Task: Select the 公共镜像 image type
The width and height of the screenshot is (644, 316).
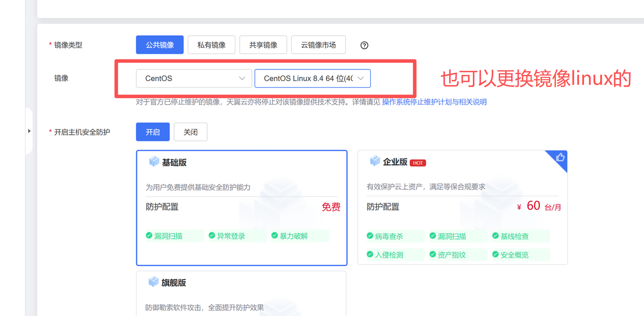Action: click(x=159, y=45)
